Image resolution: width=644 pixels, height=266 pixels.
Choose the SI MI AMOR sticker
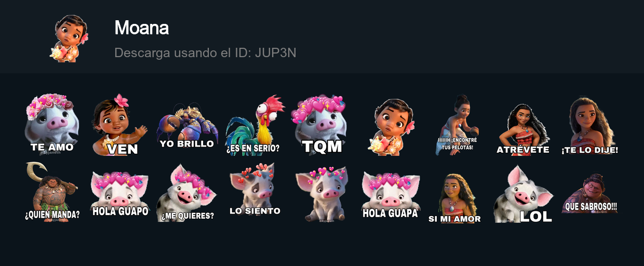pos(455,198)
